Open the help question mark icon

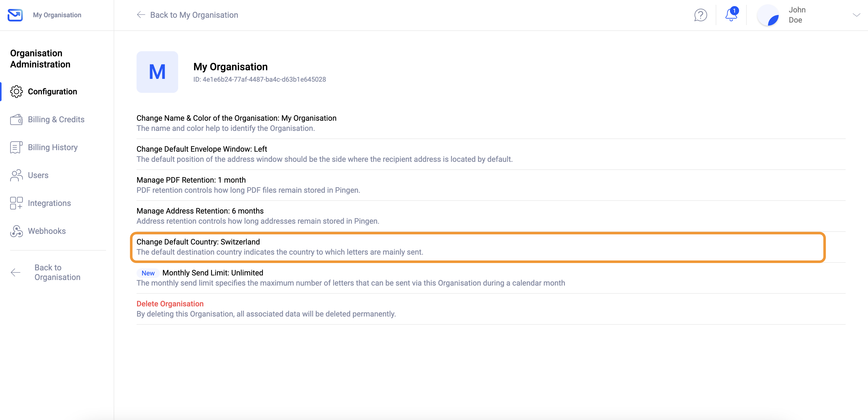coord(700,15)
